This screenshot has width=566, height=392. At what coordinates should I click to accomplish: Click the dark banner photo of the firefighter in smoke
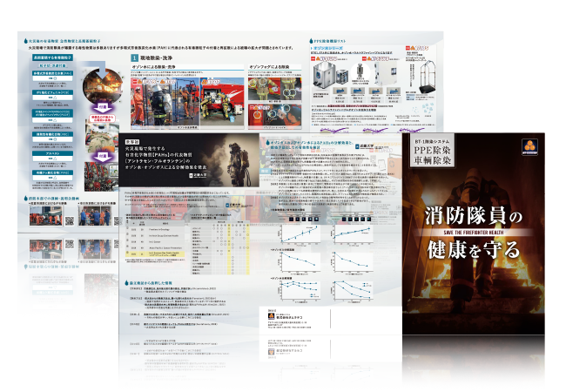[x=189, y=160]
